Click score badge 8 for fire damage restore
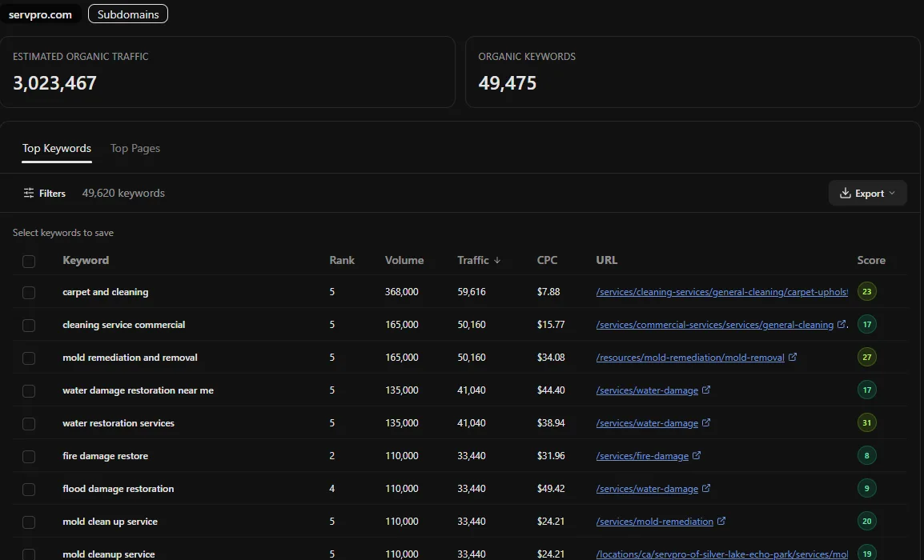Screen dimensions: 924x560 click(x=867, y=455)
